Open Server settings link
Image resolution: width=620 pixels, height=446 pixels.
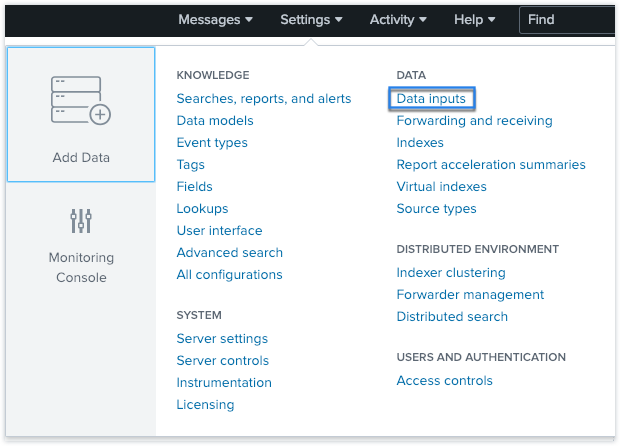pos(222,339)
